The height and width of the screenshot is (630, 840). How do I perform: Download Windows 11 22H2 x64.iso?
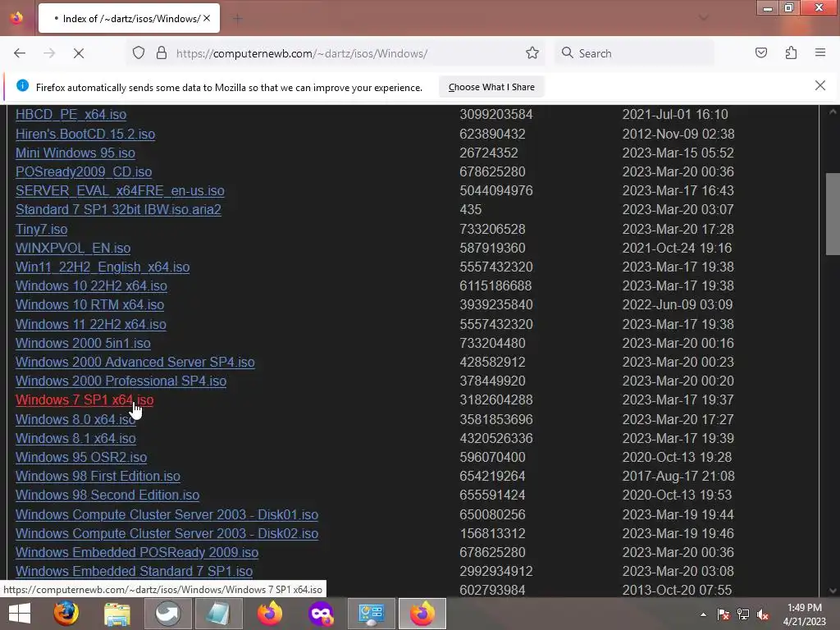point(90,324)
